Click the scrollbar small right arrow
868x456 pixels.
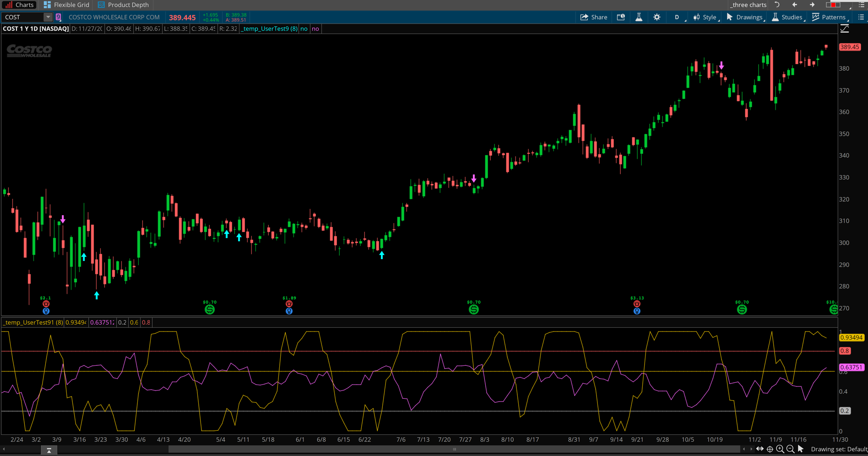point(751,449)
